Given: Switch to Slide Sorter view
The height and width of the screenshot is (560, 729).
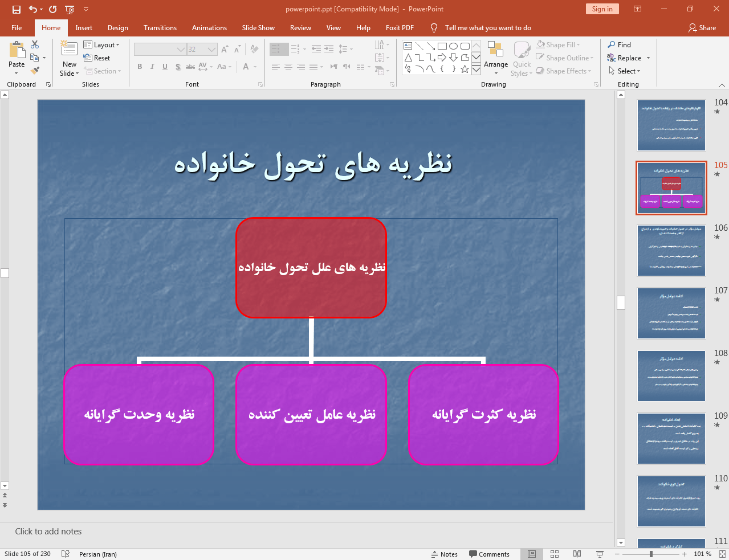Looking at the screenshot, I should tap(555, 554).
